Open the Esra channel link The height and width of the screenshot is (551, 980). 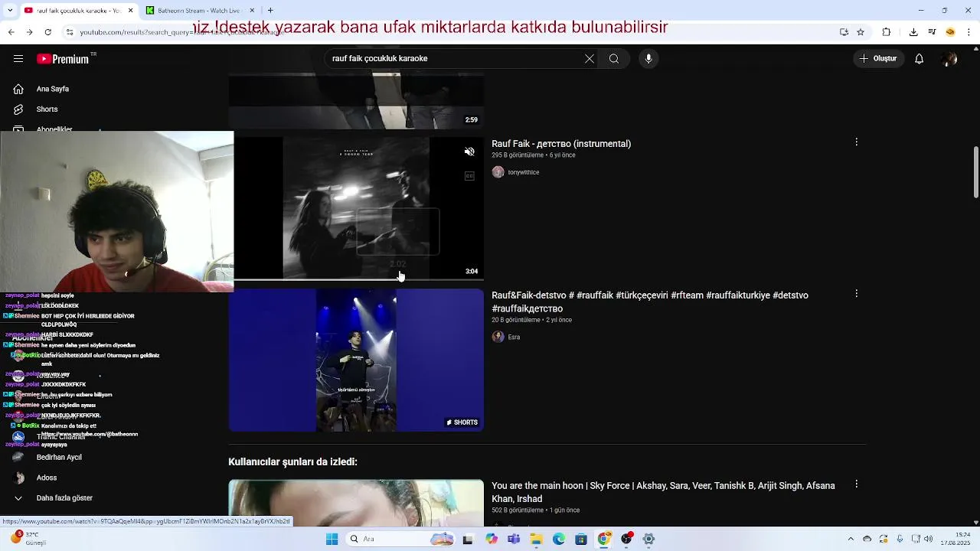tap(514, 337)
